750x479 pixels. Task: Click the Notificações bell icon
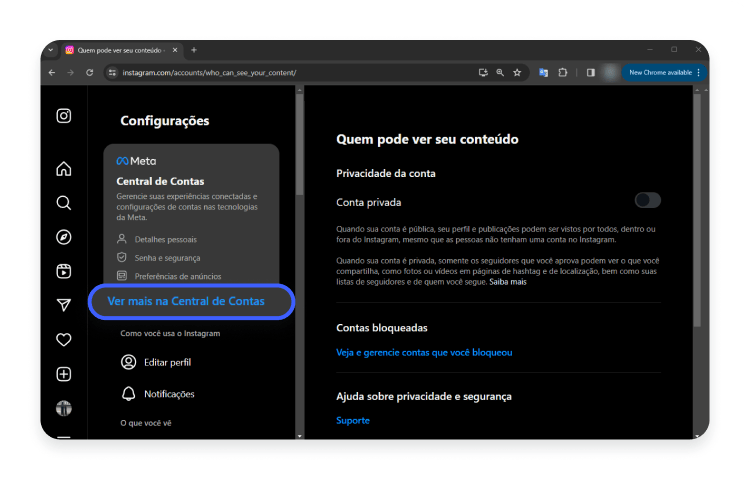click(128, 394)
